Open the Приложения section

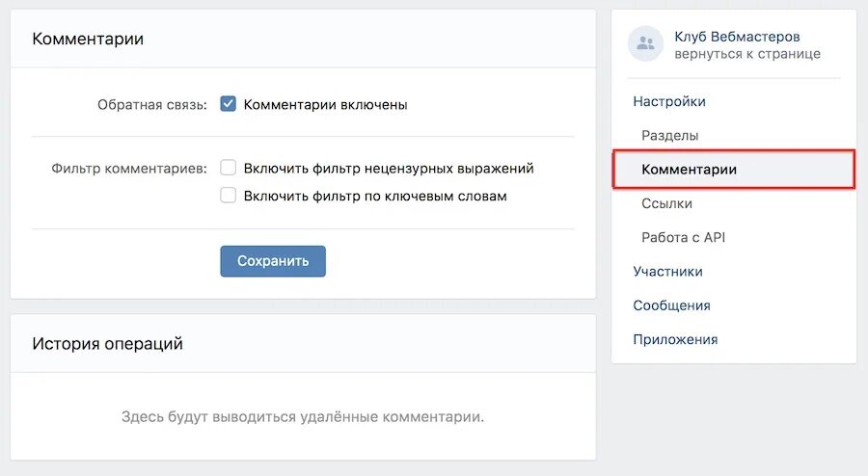(x=675, y=339)
